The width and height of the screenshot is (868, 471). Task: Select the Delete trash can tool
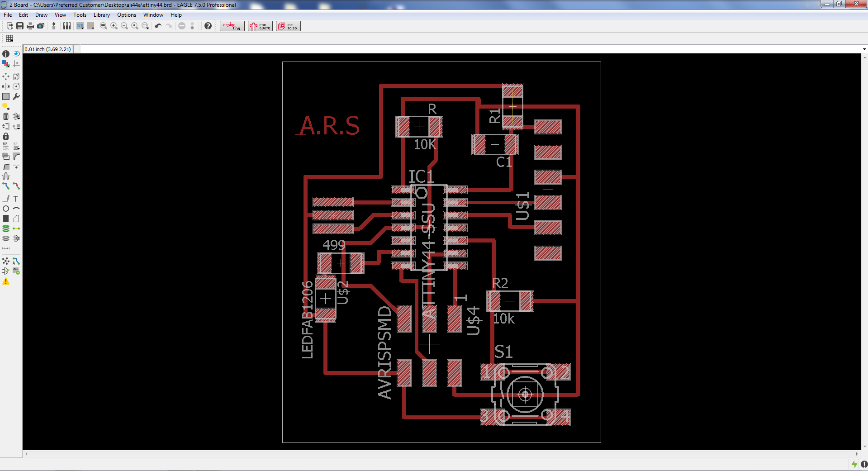tap(6, 116)
